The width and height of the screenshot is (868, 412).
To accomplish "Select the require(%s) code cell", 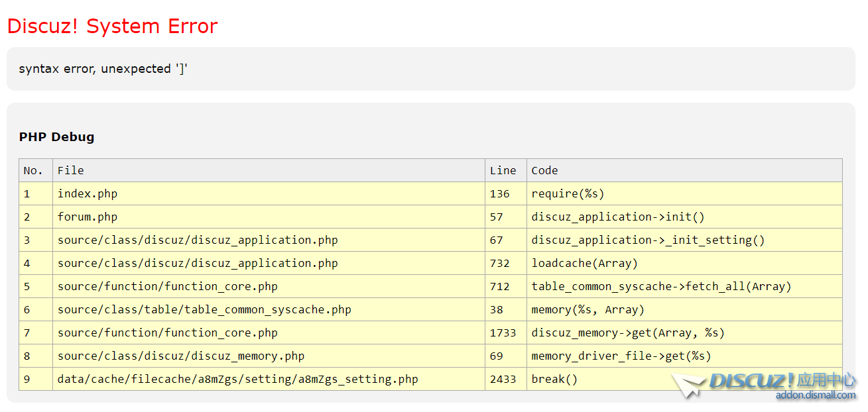I will click(684, 193).
